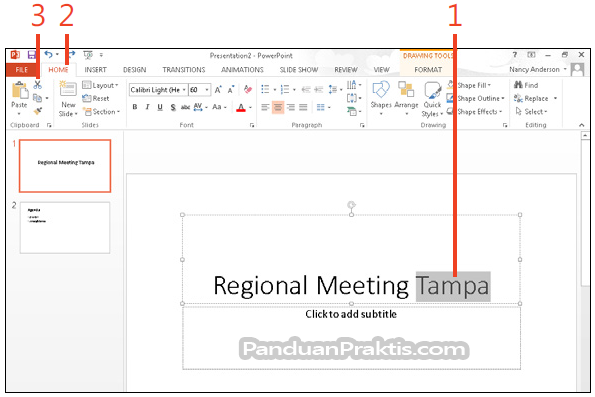Justify the paragraph text
This screenshot has width=595, height=397.
(303, 107)
